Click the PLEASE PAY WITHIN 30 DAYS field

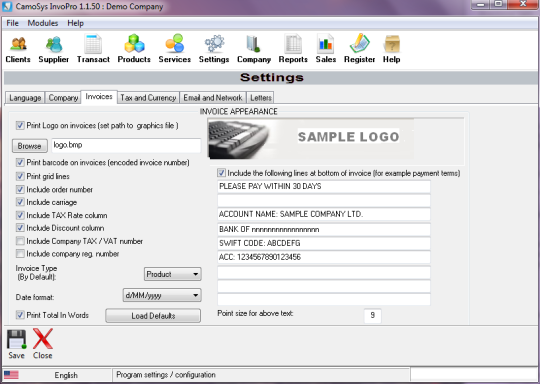point(324,186)
